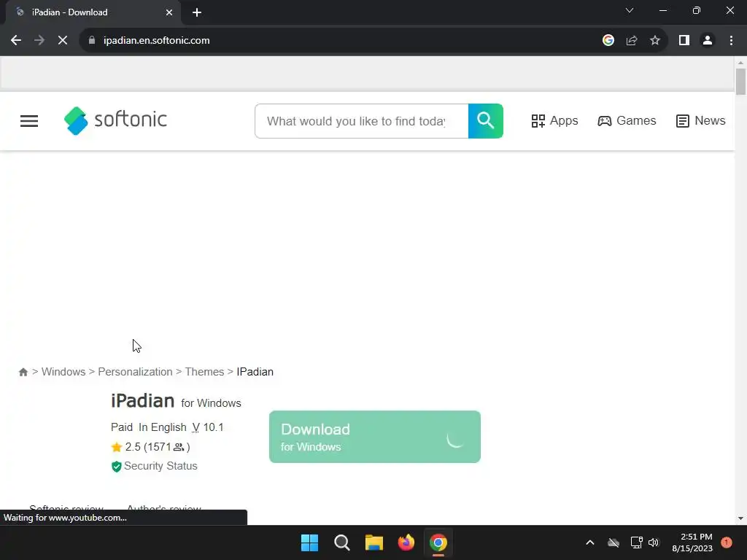The width and height of the screenshot is (747, 560).
Task: Click the Chrome taskbar icon
Action: click(438, 542)
